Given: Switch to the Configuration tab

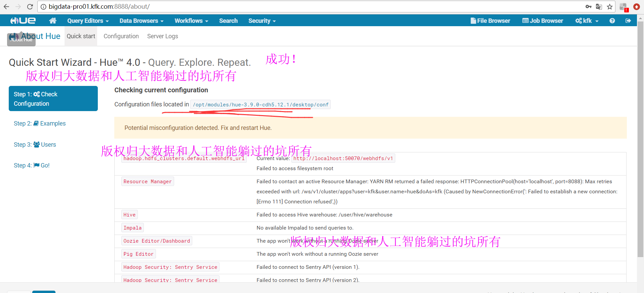Looking at the screenshot, I should click(121, 36).
